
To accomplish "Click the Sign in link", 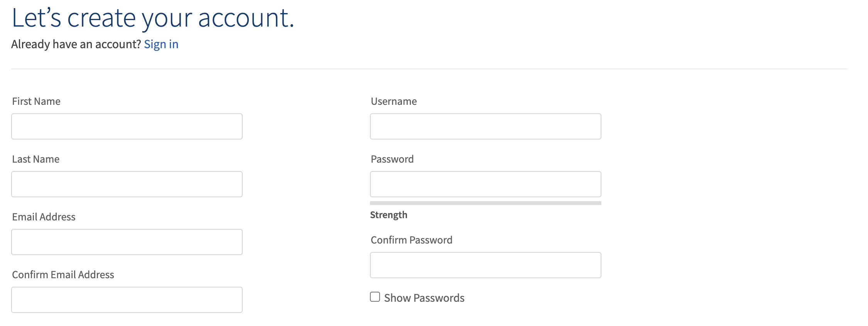I will tap(161, 44).
